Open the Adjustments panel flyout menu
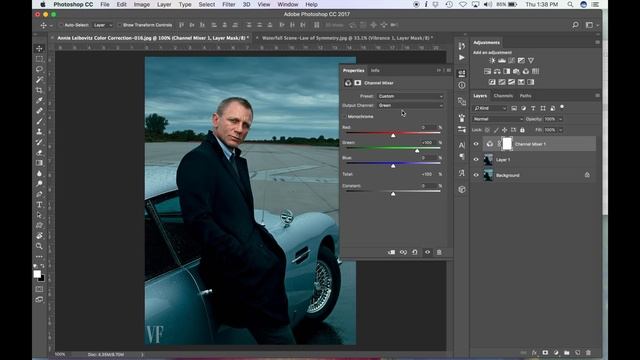Viewport: 640px width, 360px height. [x=597, y=42]
